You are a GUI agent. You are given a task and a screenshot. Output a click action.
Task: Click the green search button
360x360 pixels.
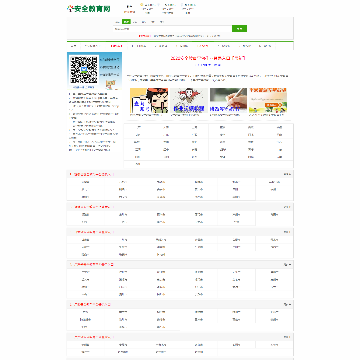click(239, 29)
